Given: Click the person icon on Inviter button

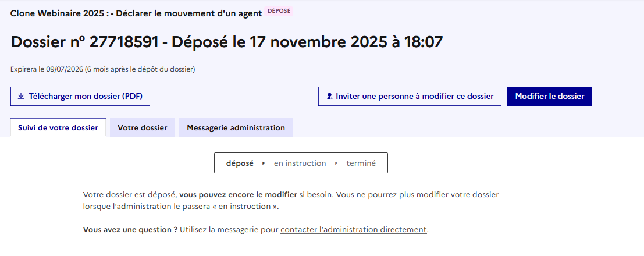Looking at the screenshot, I should 330,97.
